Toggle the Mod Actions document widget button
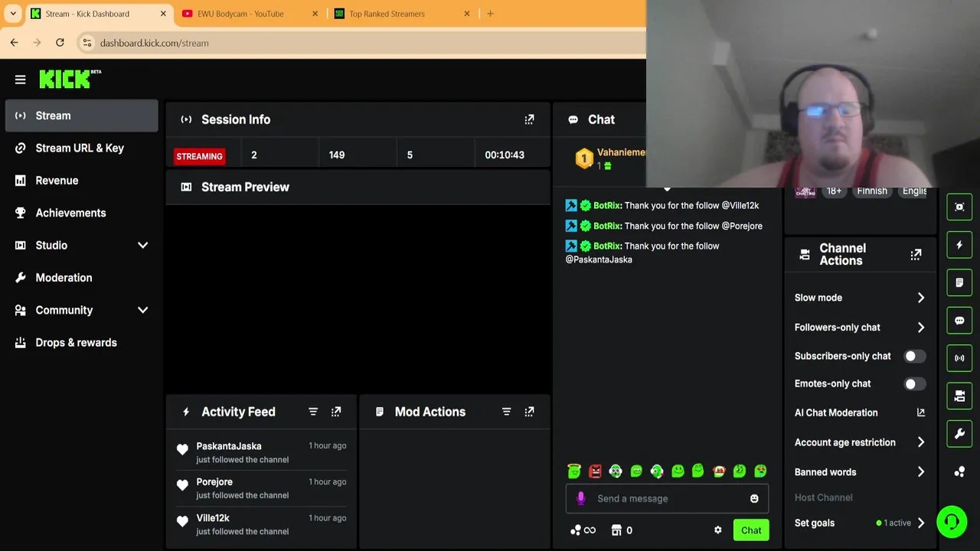Image resolution: width=980 pixels, height=551 pixels. click(x=959, y=282)
